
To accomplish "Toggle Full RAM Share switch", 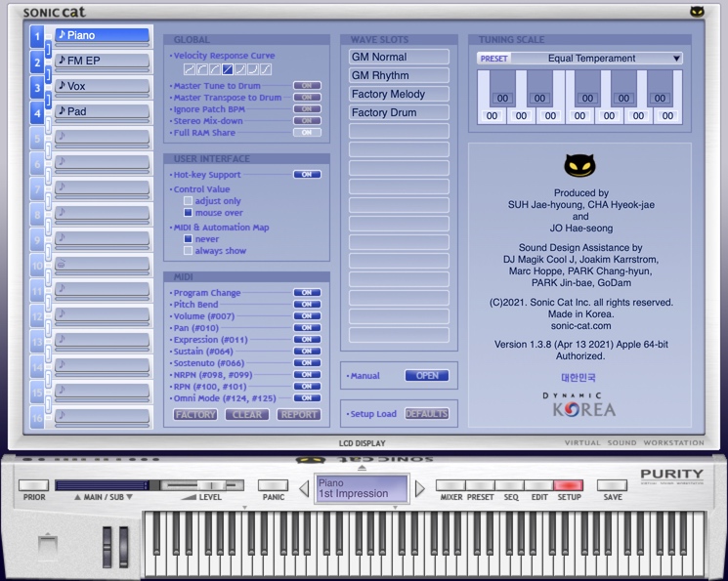I will pos(307,133).
